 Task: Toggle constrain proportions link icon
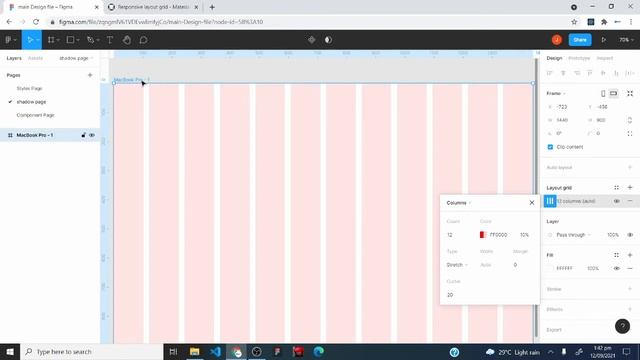(630, 120)
